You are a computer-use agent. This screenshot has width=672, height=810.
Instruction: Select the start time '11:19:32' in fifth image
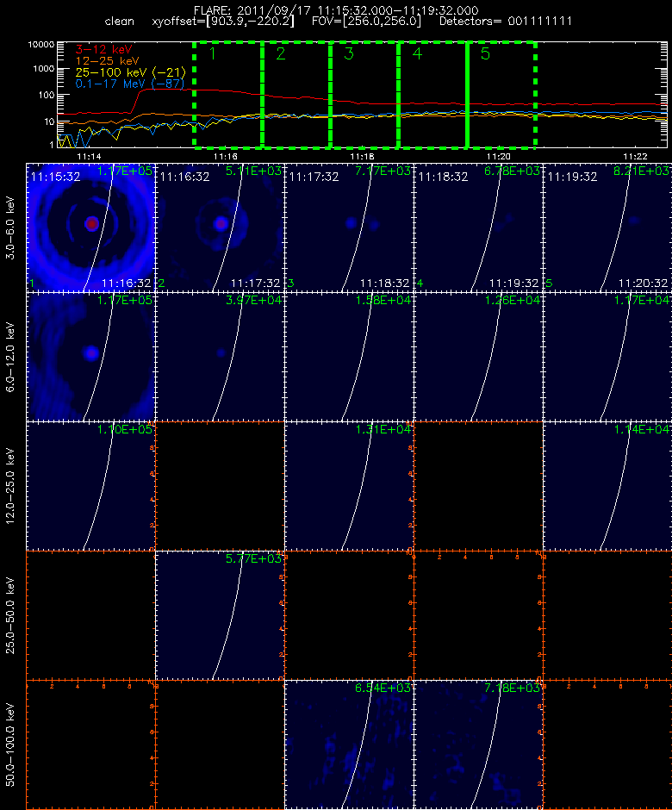pos(572,177)
